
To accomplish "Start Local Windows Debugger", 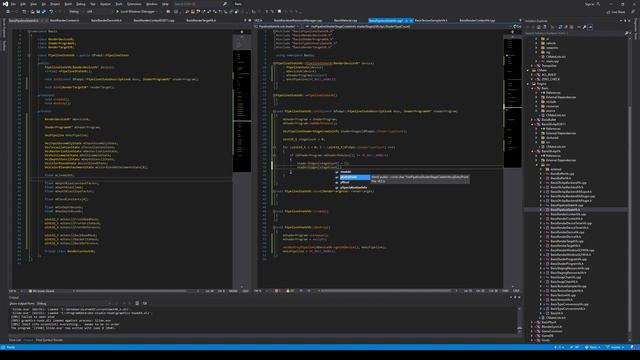I will pos(137,12).
